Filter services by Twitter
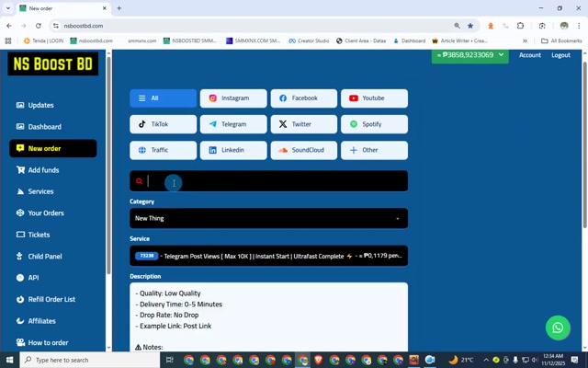Image resolution: width=588 pixels, height=368 pixels. pos(304,124)
